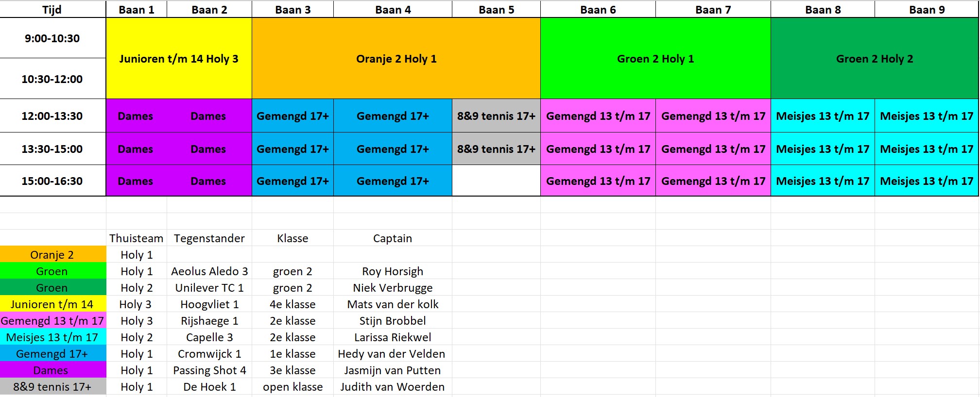The image size is (980, 397).
Task: Select the yellow Junioren t/m 14 legend cell
Action: [52, 304]
